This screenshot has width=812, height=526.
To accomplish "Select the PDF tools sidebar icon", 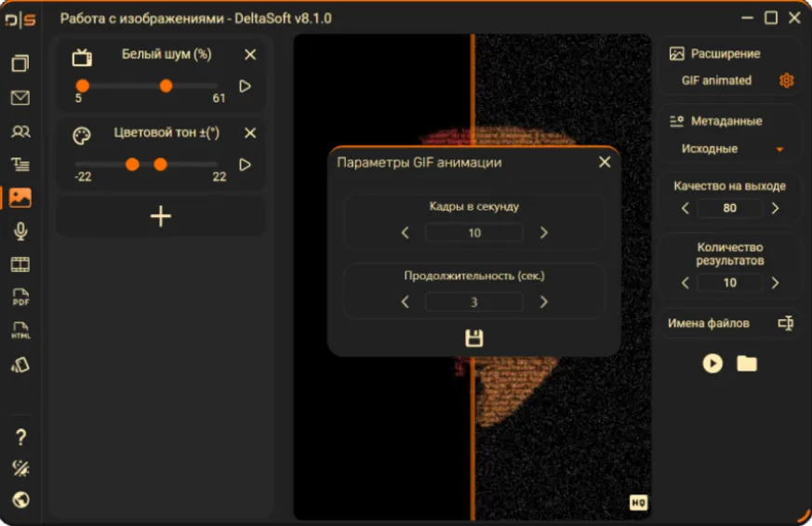I will click(20, 298).
